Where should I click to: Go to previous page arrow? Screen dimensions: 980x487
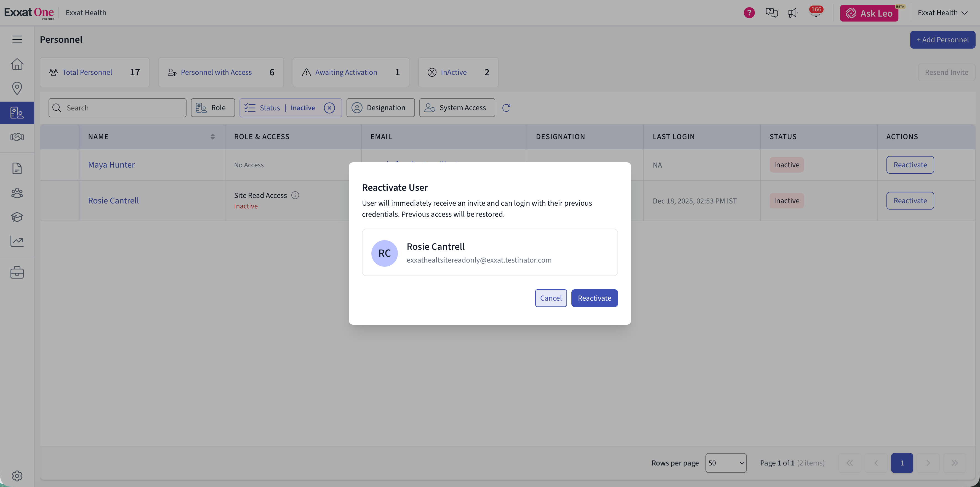pyautogui.click(x=876, y=463)
